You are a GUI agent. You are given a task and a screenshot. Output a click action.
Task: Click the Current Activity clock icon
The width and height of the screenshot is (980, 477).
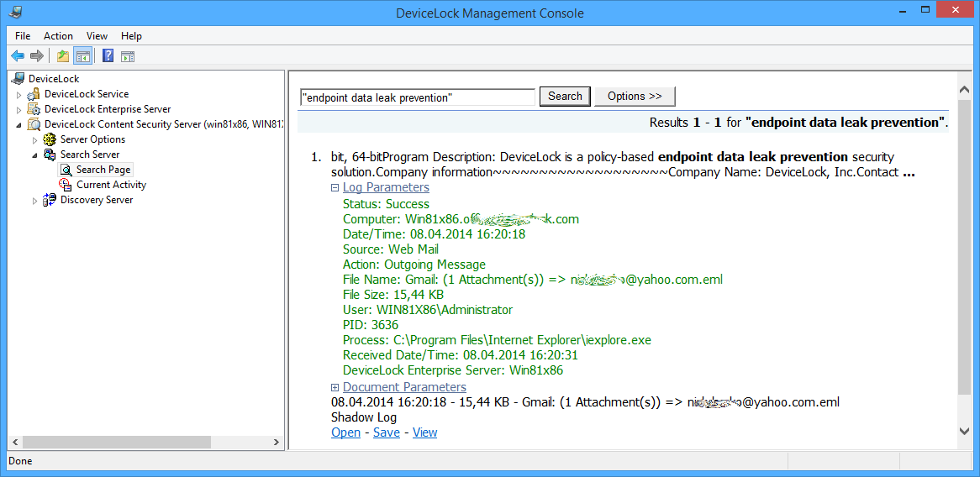pos(66,185)
